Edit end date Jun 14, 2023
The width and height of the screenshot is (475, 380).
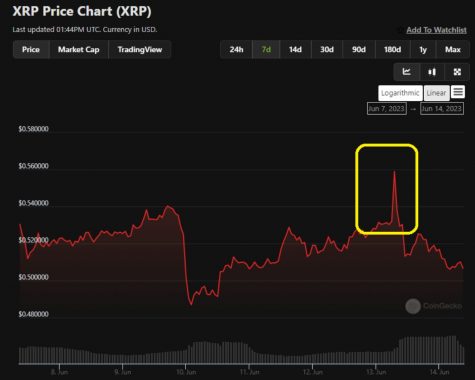pyautogui.click(x=442, y=109)
